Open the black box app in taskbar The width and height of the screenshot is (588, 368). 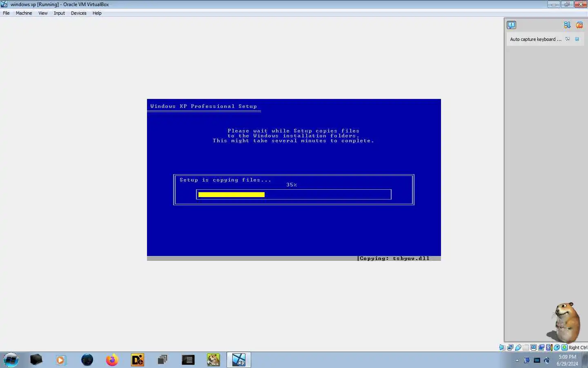pyautogui.click(x=36, y=360)
